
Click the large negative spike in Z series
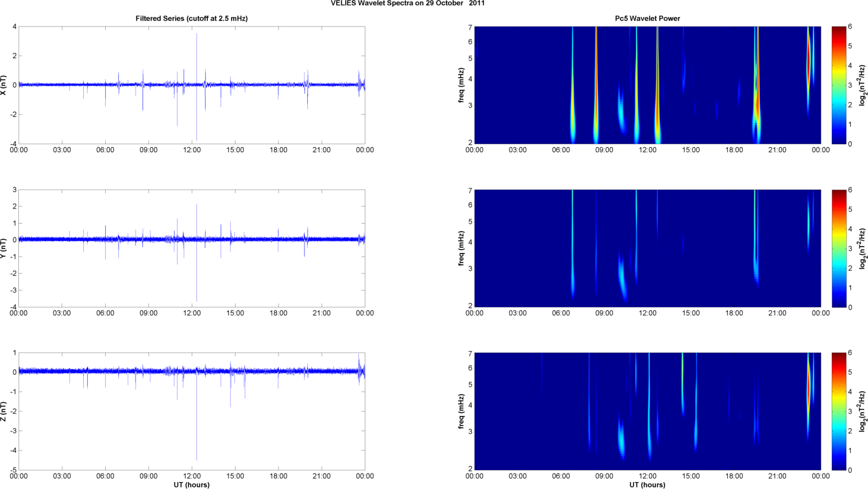coord(197,417)
